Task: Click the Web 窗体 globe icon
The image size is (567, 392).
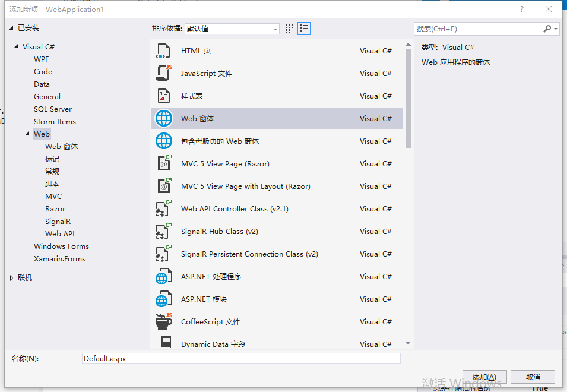Action: coord(164,119)
